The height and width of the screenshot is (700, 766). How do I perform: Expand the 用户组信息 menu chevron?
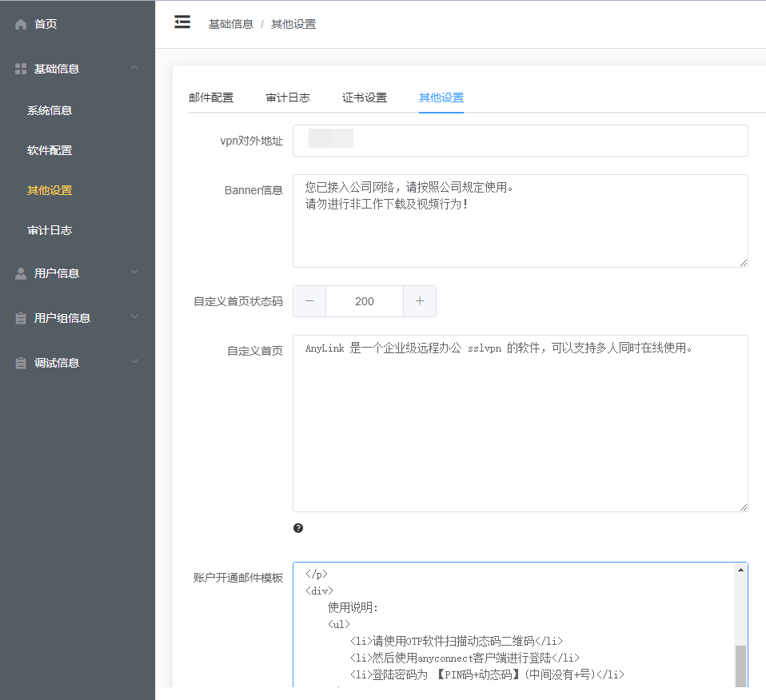pos(134,316)
